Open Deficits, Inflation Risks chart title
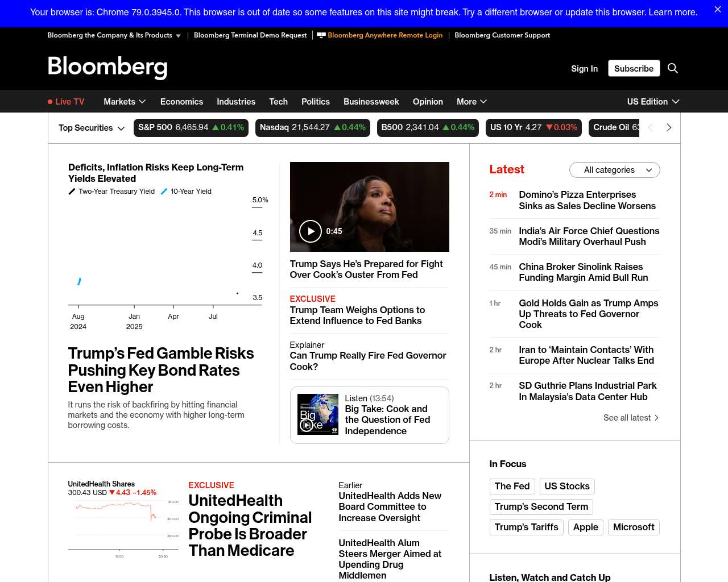This screenshot has height=582, width=728. pyautogui.click(x=156, y=173)
